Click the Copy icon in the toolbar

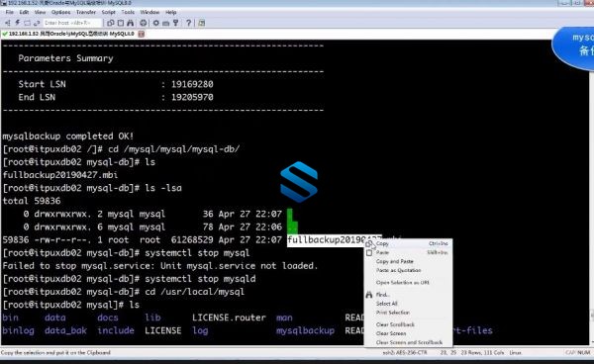pyautogui.click(x=111, y=23)
